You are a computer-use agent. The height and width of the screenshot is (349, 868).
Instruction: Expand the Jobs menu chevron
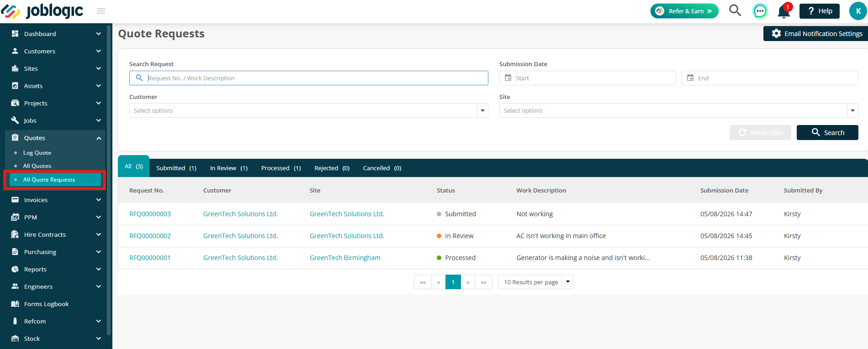pos(99,120)
